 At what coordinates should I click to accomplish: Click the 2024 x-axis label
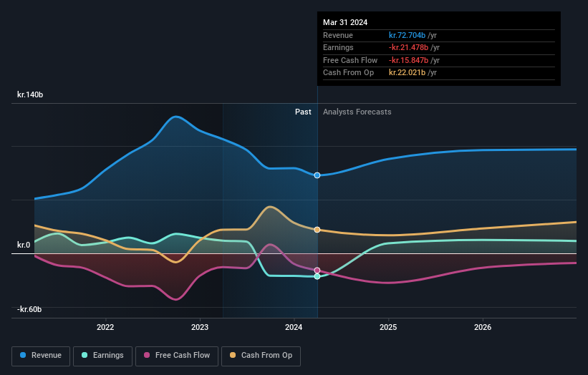(x=294, y=327)
